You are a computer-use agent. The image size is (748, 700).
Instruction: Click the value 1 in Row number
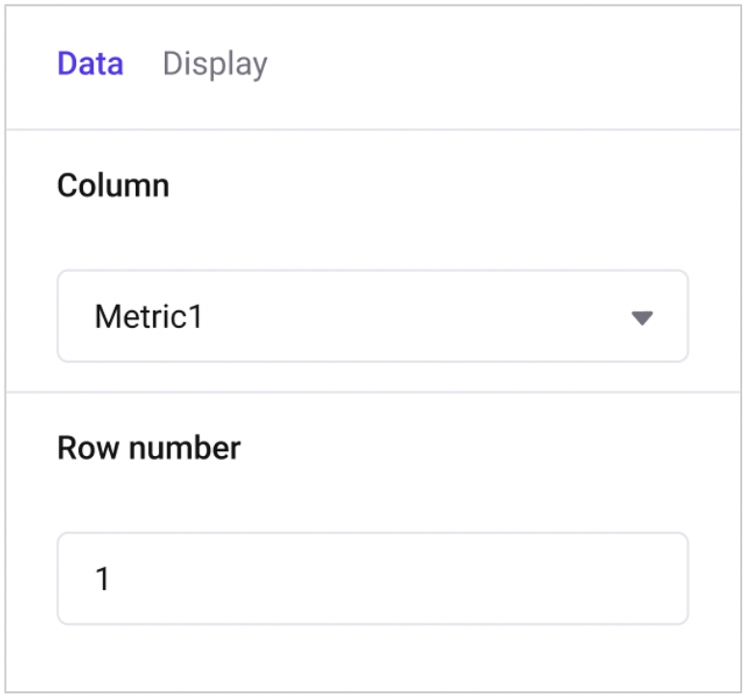(x=103, y=579)
